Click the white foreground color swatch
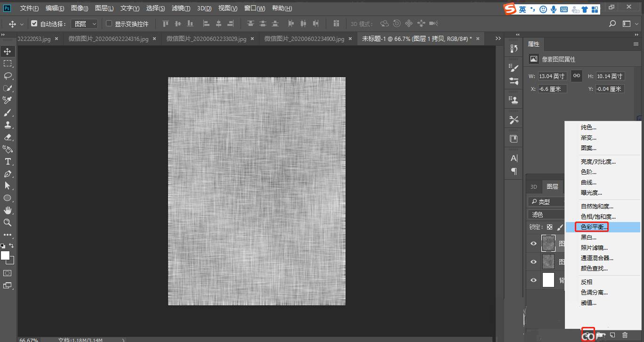Viewport: 644px width, 342px height. pyautogui.click(x=6, y=256)
